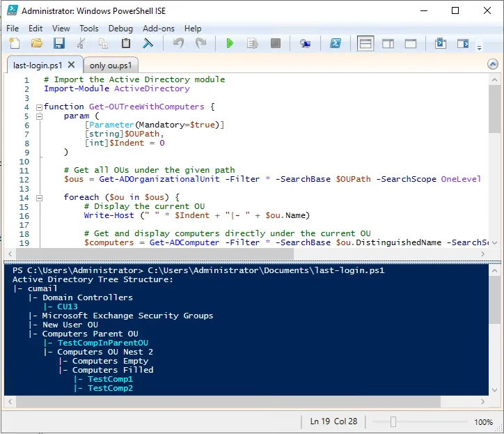
Task: Open the Debug menu
Action: click(x=120, y=29)
